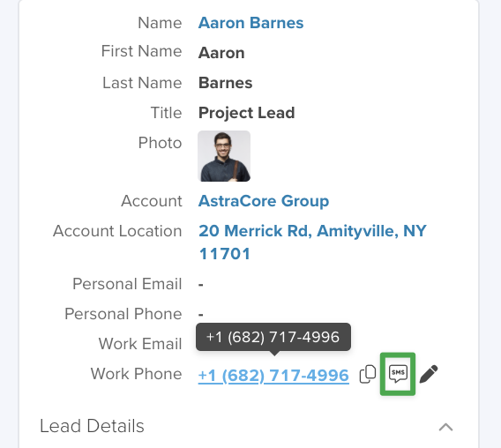
Task: Open the AstraCore Group account link
Action: click(264, 201)
